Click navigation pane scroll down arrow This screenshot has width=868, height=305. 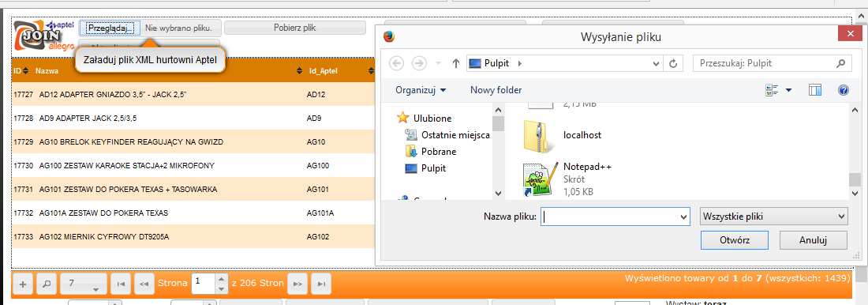(x=498, y=194)
